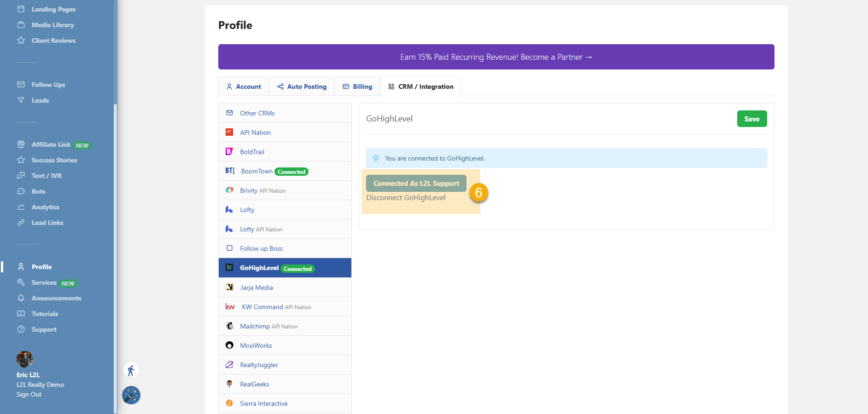Click the Affiliate Link gift icon
Screen dimensions: 868x414
[x=21, y=144]
